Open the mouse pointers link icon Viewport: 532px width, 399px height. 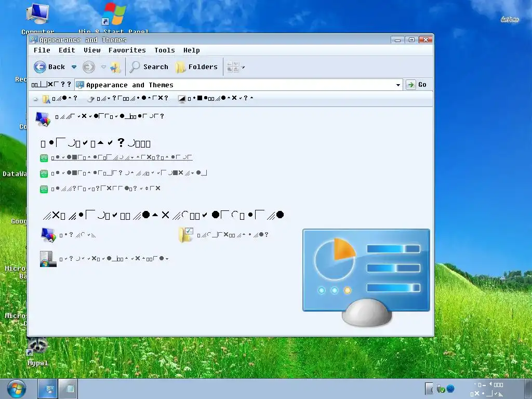(90, 99)
